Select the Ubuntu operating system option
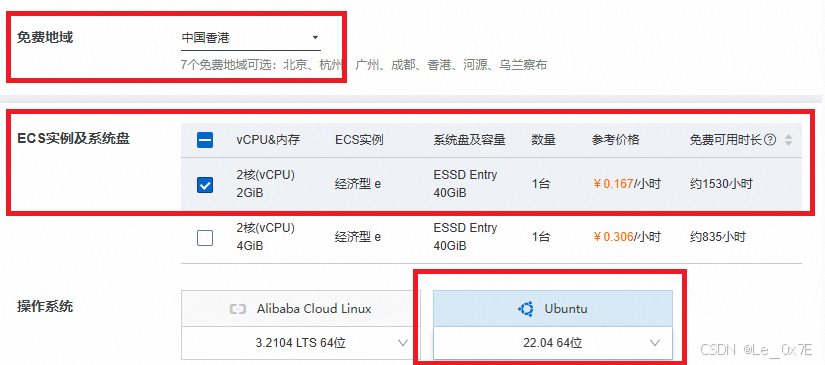The width and height of the screenshot is (825, 365). pyautogui.click(x=553, y=309)
